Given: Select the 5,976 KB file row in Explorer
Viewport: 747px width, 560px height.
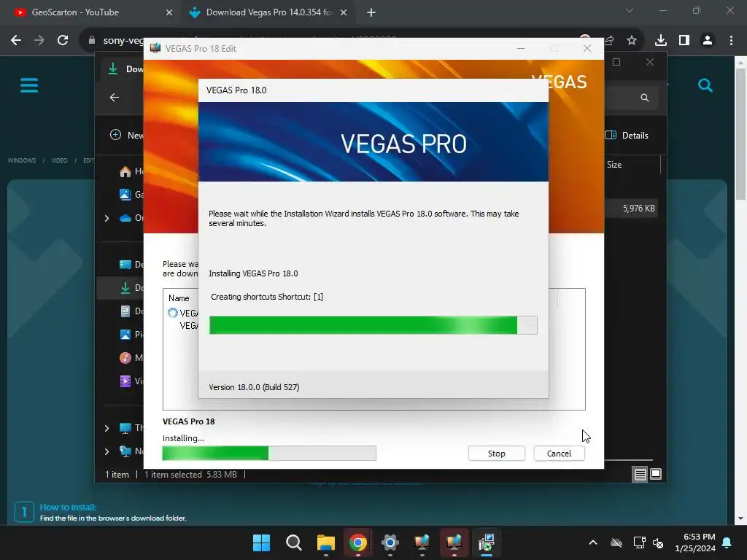Looking at the screenshot, I should click(x=631, y=209).
